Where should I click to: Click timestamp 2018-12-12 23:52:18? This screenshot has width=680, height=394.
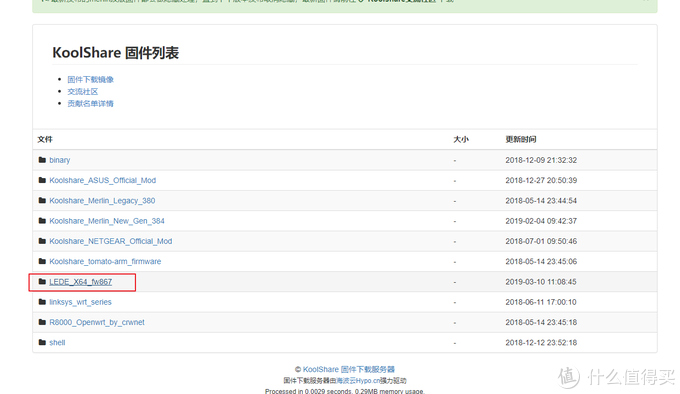pos(541,342)
